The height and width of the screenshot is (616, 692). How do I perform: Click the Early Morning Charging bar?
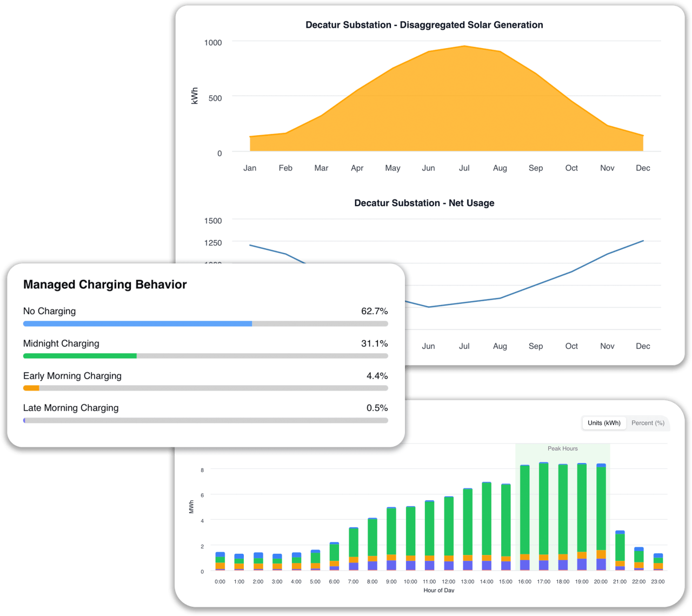205,388
